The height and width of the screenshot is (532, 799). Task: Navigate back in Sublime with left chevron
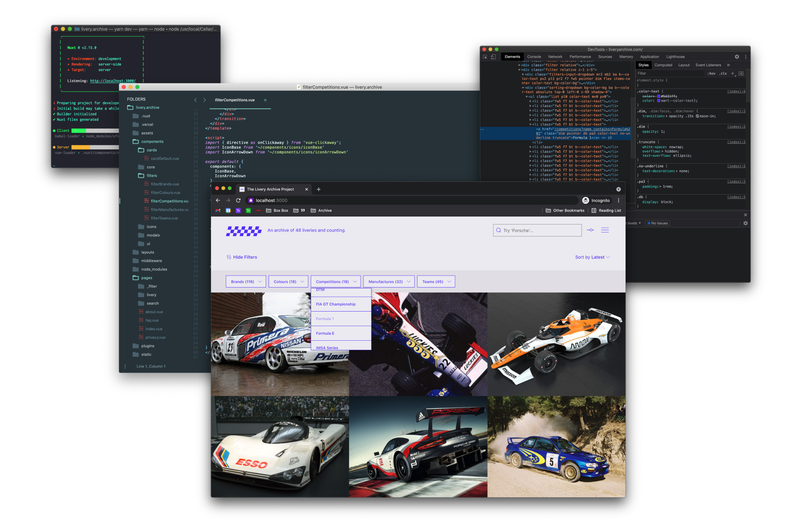pos(195,100)
